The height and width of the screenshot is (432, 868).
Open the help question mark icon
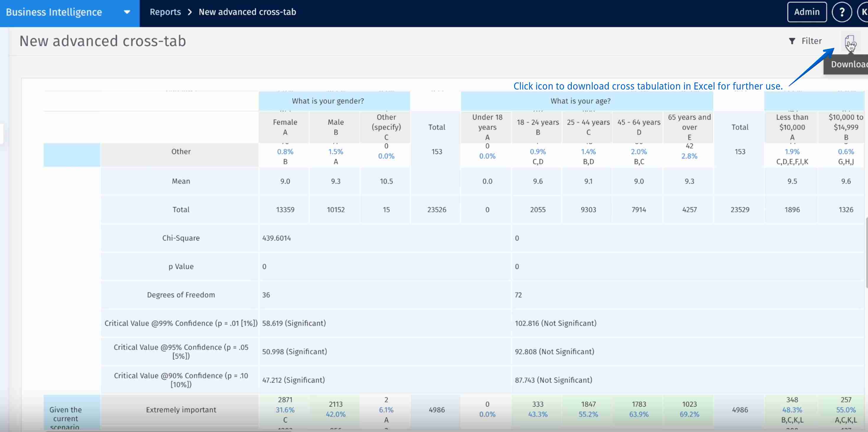[x=841, y=12]
